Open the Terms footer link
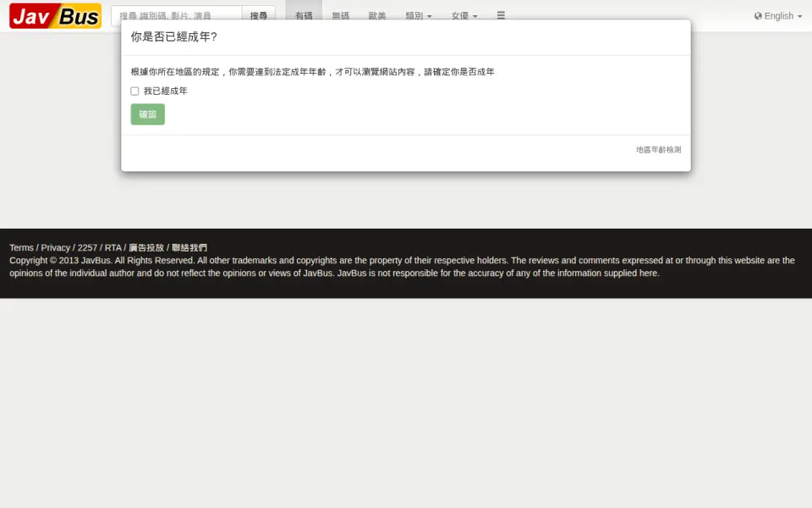The width and height of the screenshot is (812, 508). 21,248
